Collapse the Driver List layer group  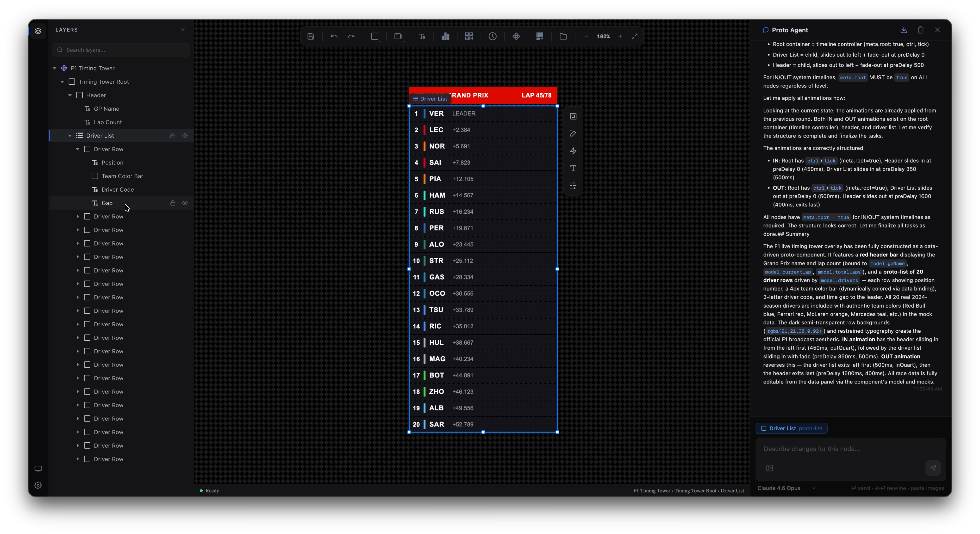coord(70,136)
